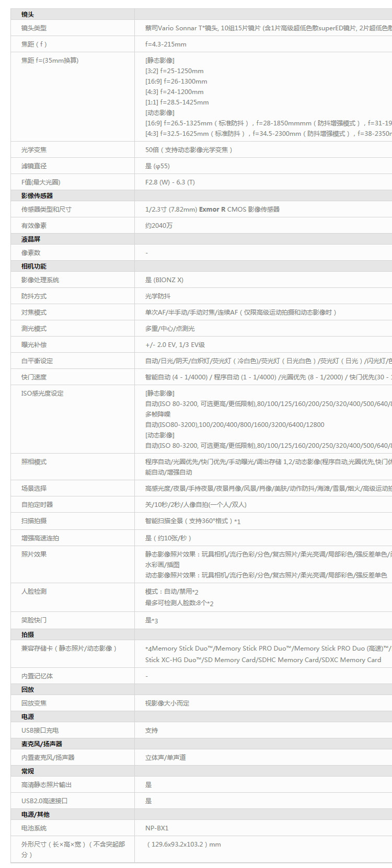Click the 拍摄 section header
392x868 pixels.
point(27,634)
